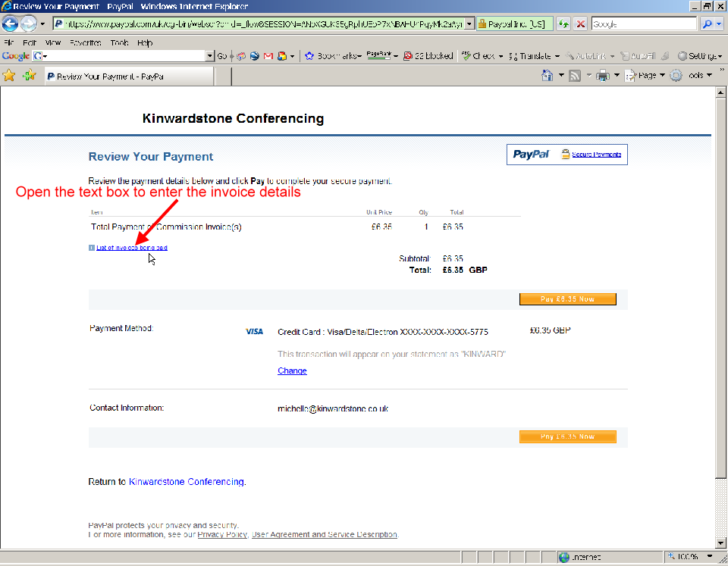
Task: Open the 100% zoom level dropdown
Action: [x=710, y=556]
